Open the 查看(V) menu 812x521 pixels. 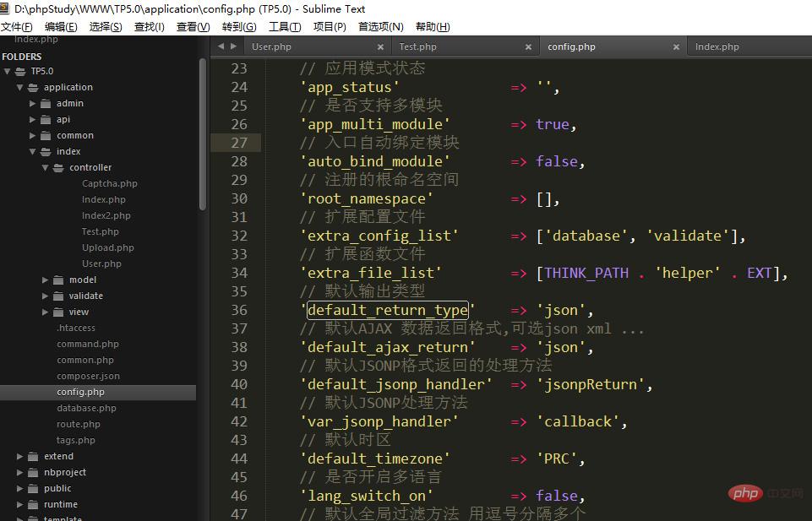(x=193, y=26)
